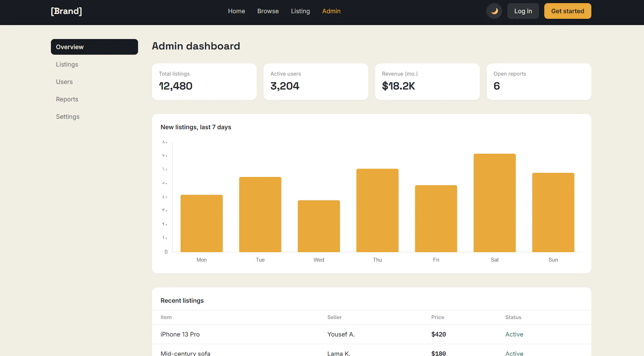Image resolution: width=644 pixels, height=356 pixels.
Task: Click the Admin dashboard heading
Action: click(x=196, y=46)
